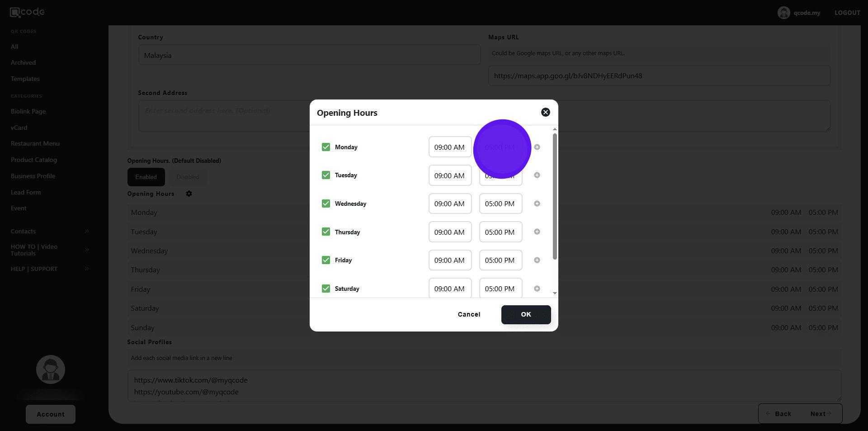Focus the Maps URL input field
The width and height of the screenshot is (868, 431).
[x=659, y=76]
